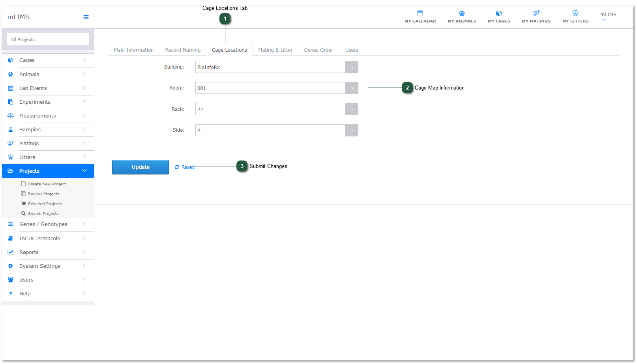
Task: Click the Lab Events calendar icon
Action: (x=11, y=88)
